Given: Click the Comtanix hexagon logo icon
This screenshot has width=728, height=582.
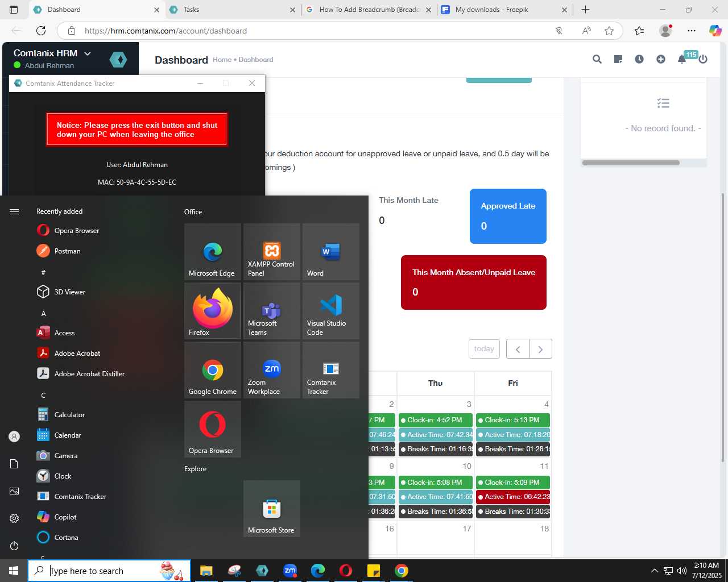Looking at the screenshot, I should [x=118, y=59].
